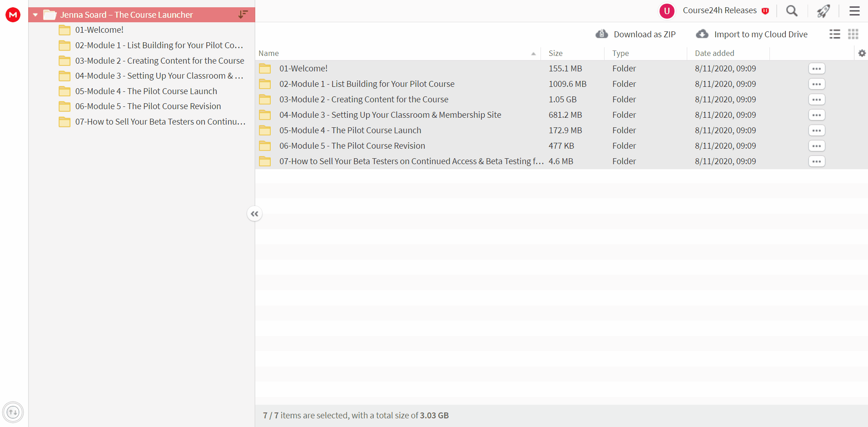Image resolution: width=868 pixels, height=427 pixels.
Task: Open the transfers icon at bottom left
Action: click(13, 412)
